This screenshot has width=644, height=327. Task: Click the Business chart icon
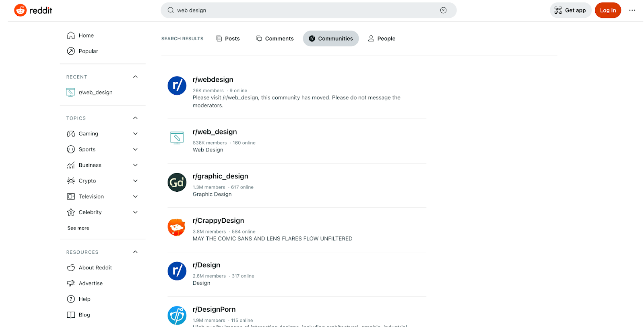71,165
